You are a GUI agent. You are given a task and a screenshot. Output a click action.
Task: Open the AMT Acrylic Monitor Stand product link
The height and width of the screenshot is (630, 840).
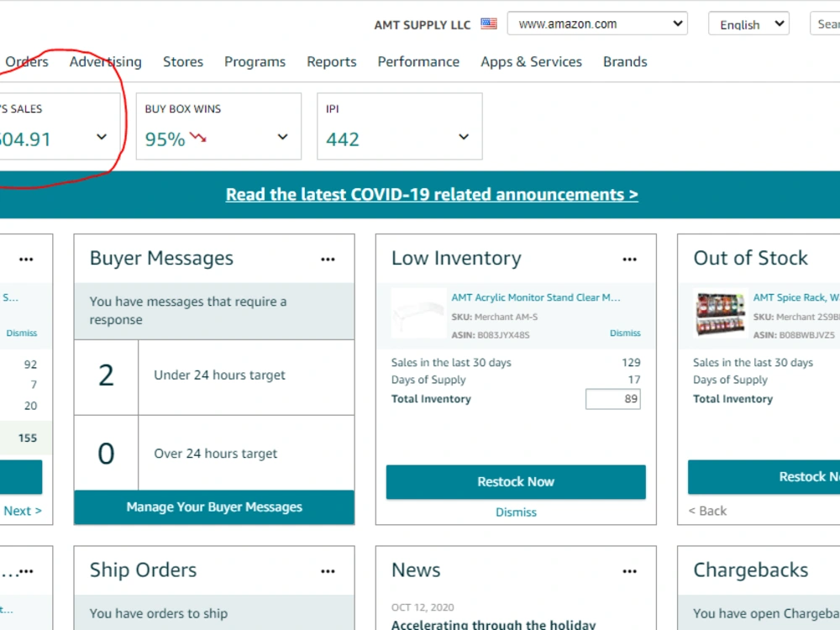[536, 297]
